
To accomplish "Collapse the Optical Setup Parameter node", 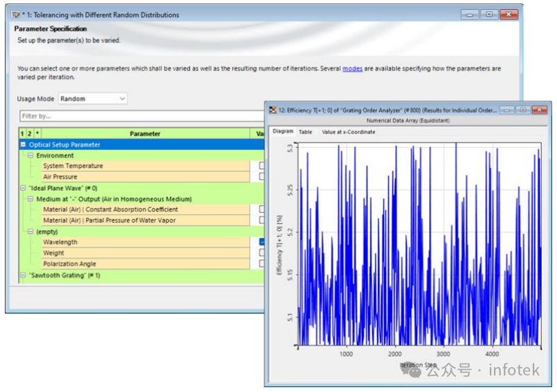I will (x=23, y=144).
